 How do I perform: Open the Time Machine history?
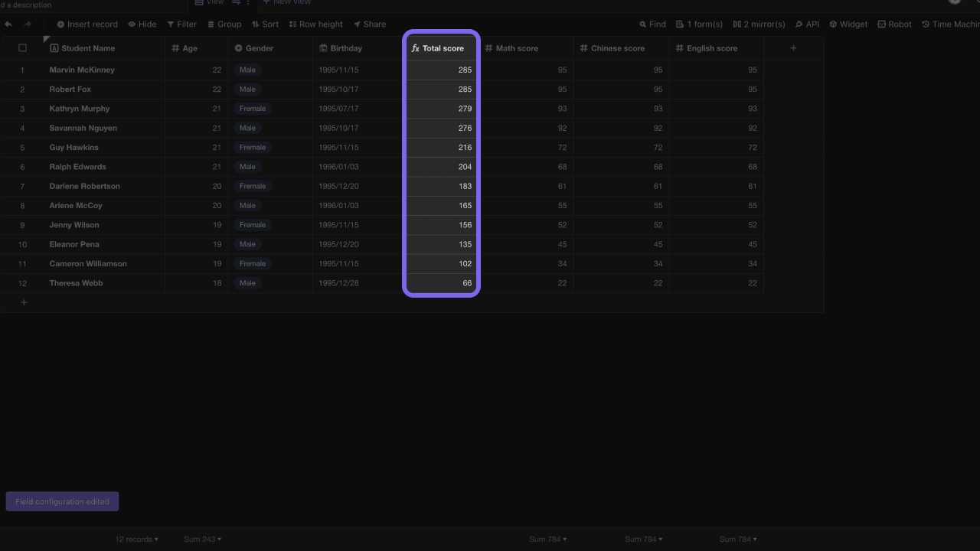[x=950, y=24]
